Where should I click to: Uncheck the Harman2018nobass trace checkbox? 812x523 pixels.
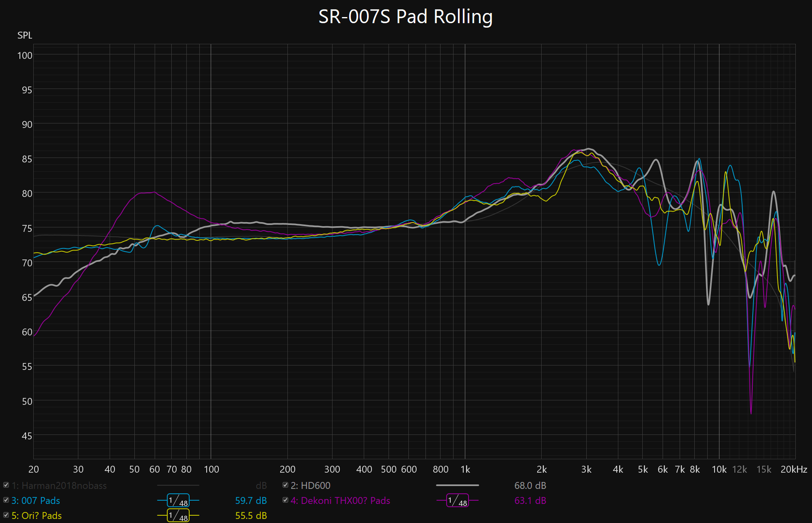pyautogui.click(x=6, y=485)
